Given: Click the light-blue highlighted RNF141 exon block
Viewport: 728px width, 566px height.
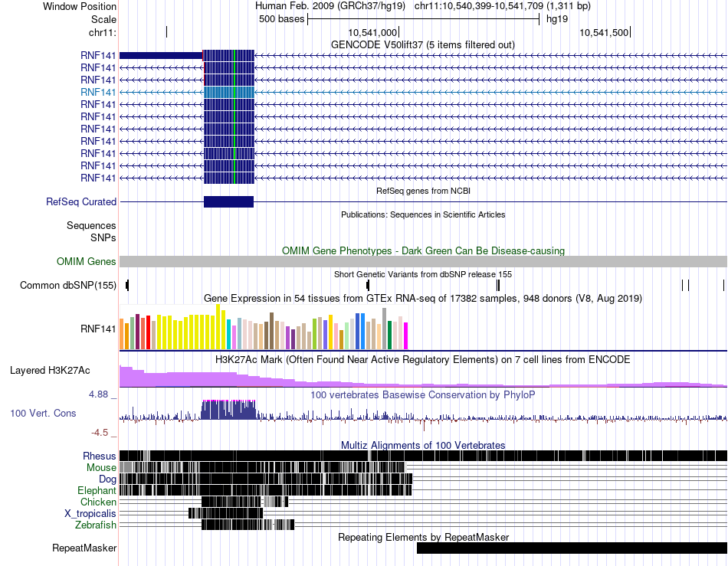Looking at the screenshot, I should click(x=229, y=93).
